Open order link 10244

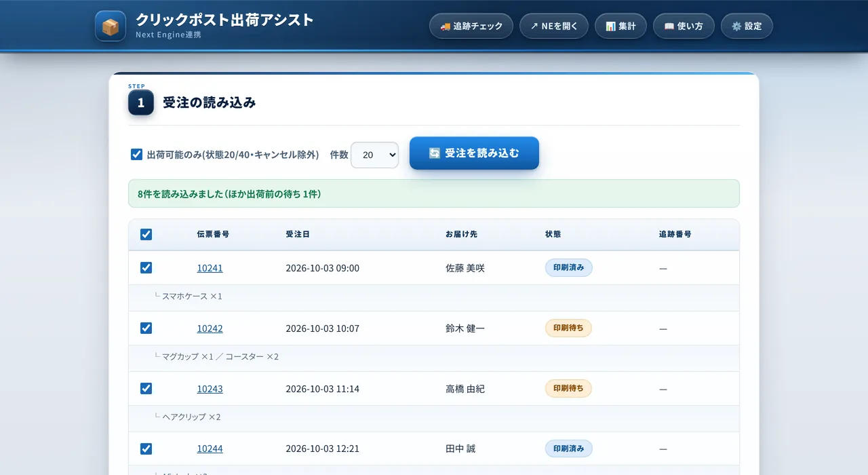point(210,449)
